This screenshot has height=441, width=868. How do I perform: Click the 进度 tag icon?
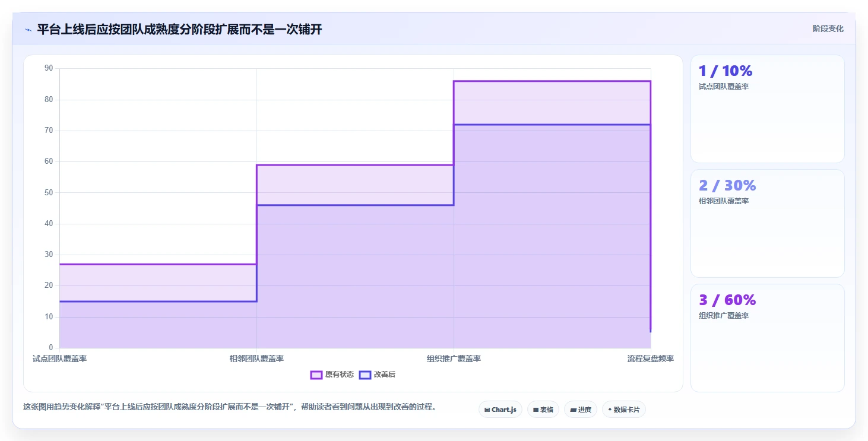[x=573, y=410]
